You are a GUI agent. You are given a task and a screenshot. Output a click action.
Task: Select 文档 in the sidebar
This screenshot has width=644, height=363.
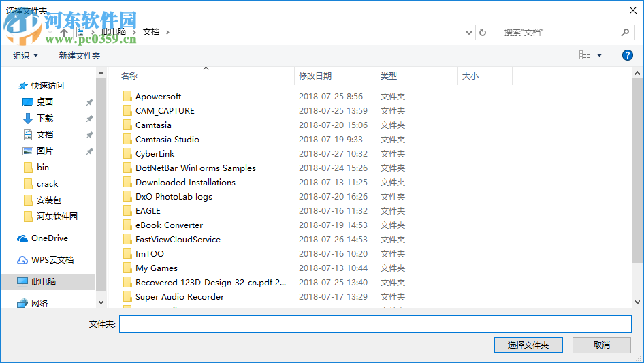pyautogui.click(x=44, y=135)
